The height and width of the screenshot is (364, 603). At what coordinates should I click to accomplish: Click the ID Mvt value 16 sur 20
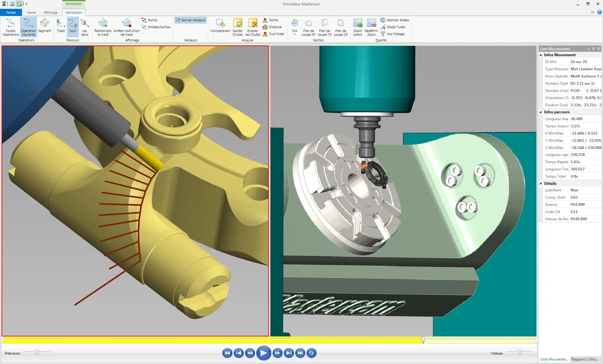(x=579, y=62)
